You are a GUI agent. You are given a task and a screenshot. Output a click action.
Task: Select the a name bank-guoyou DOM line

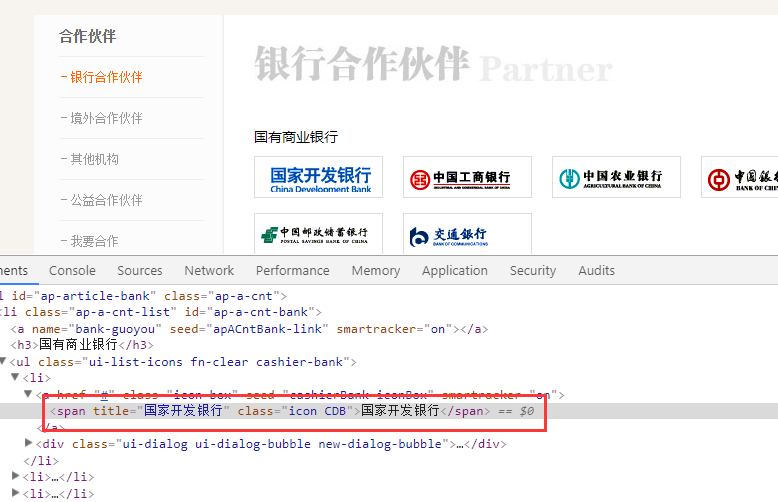(249, 329)
